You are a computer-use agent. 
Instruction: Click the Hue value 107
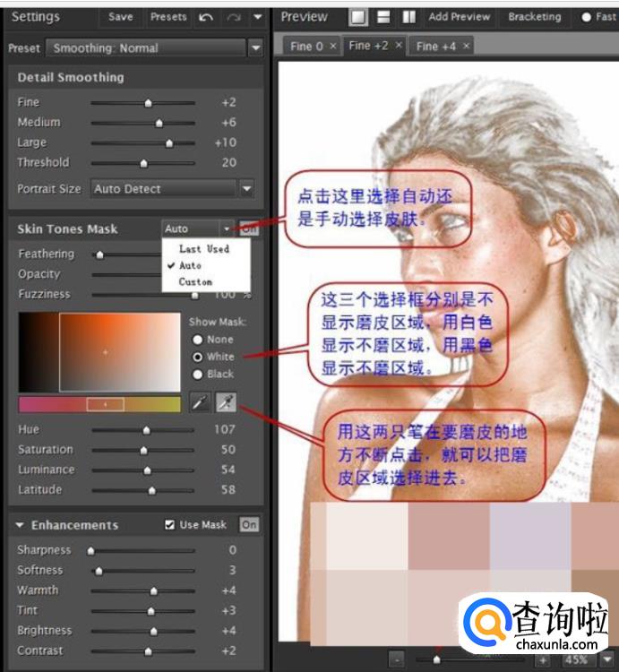[225, 429]
